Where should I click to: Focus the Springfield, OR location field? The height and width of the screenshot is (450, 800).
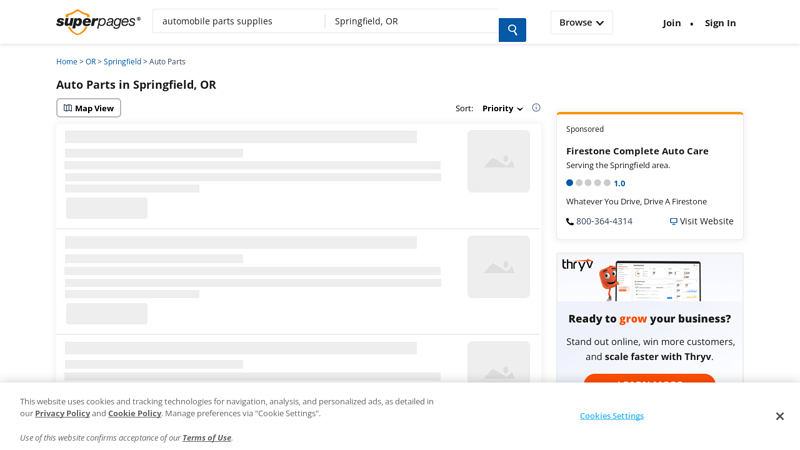pos(412,21)
